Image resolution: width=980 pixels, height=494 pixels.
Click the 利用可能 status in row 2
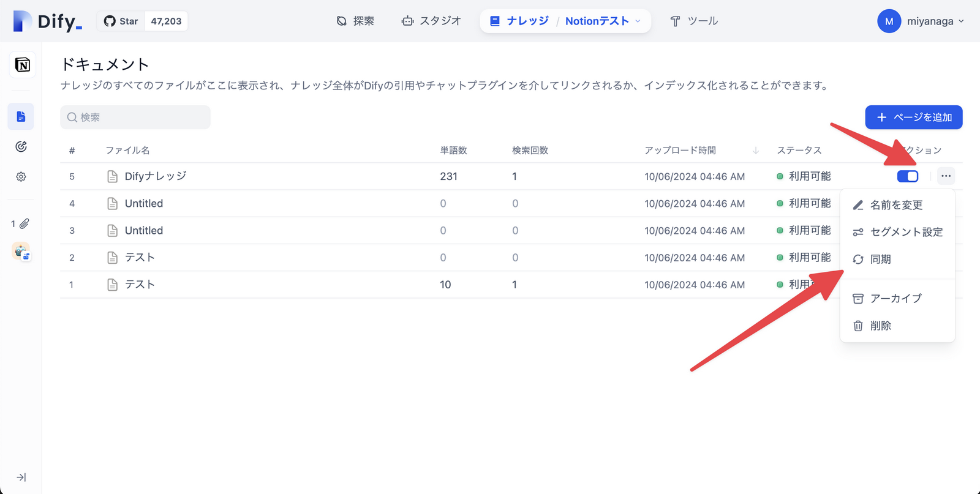(804, 257)
